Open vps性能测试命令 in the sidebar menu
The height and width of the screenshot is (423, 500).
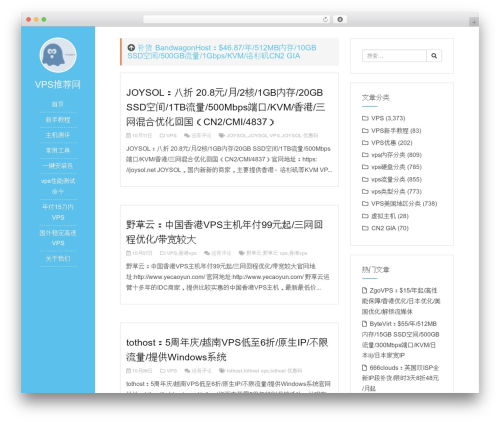58,186
